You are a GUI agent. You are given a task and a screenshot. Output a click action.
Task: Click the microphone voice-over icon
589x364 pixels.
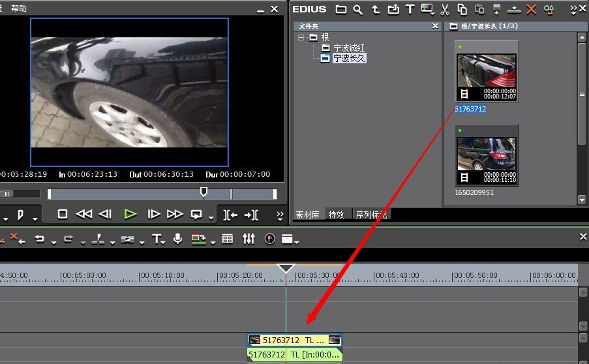177,239
